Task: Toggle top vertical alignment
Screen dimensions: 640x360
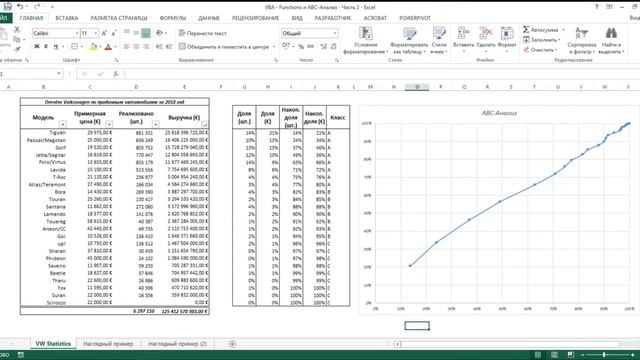Action: coord(127,33)
